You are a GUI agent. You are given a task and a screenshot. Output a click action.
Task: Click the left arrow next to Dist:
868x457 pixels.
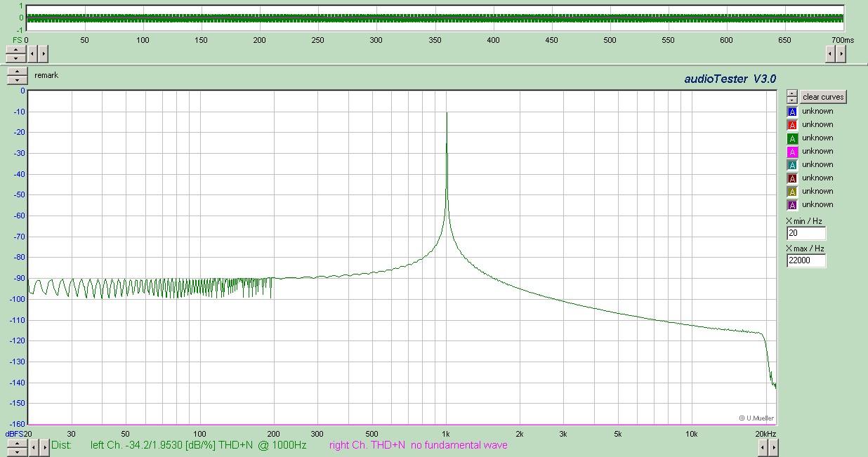point(33,447)
